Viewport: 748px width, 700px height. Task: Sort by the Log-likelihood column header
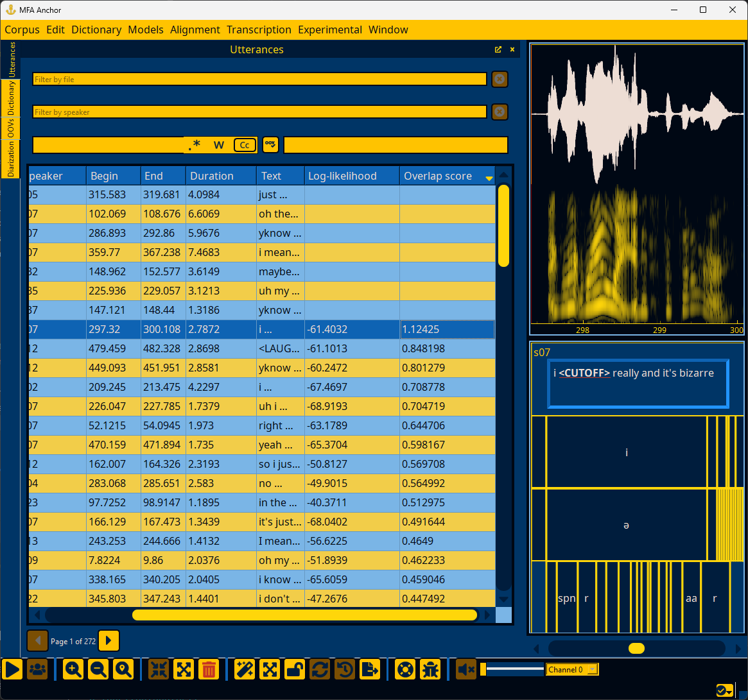point(352,176)
